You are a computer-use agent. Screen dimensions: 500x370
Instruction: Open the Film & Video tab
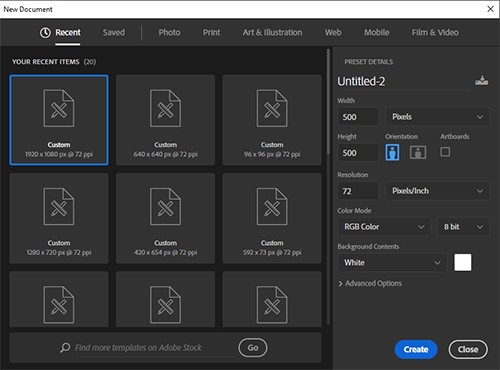pos(435,32)
